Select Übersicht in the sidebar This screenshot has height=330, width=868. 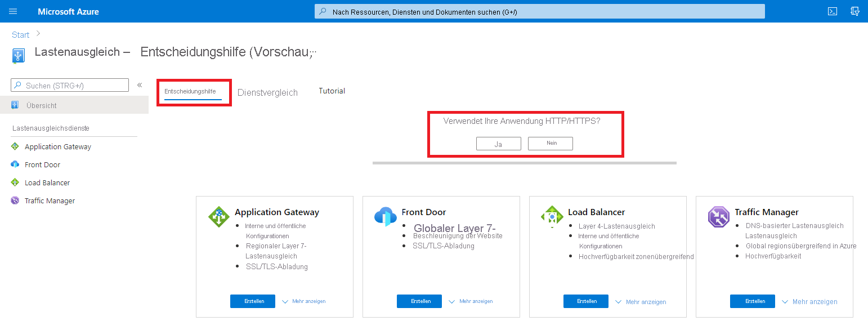[x=74, y=105]
